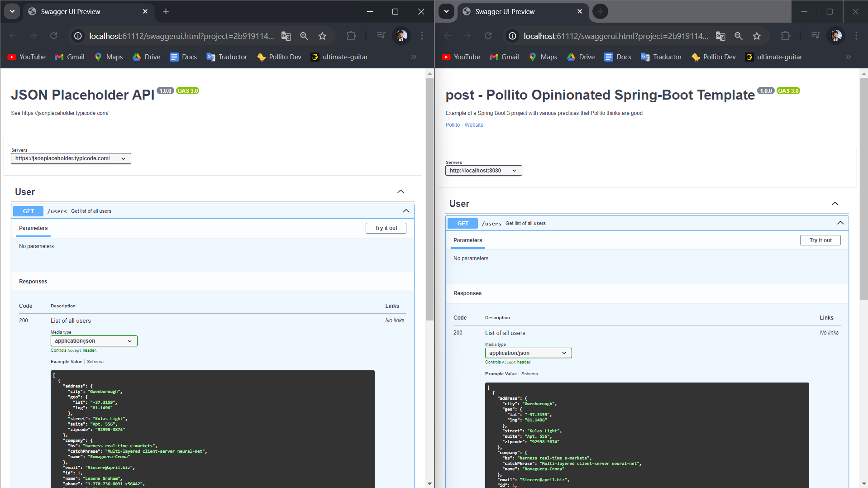Open Gmail bookmark in left window
The width and height of the screenshot is (868, 488).
70,57
